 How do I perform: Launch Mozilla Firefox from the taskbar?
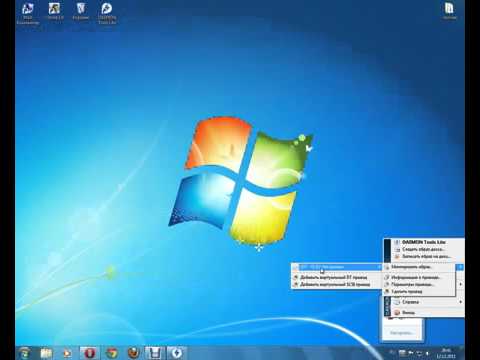pyautogui.click(x=133, y=353)
